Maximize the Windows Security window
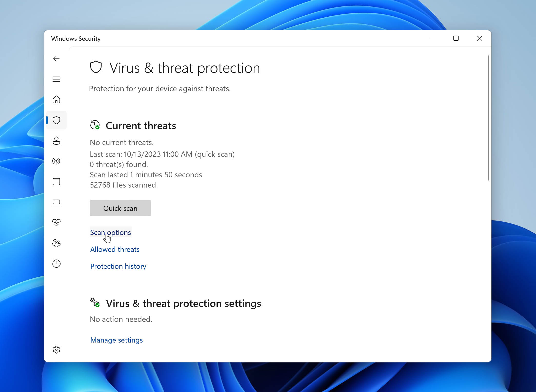This screenshot has height=392, width=536. (x=456, y=38)
